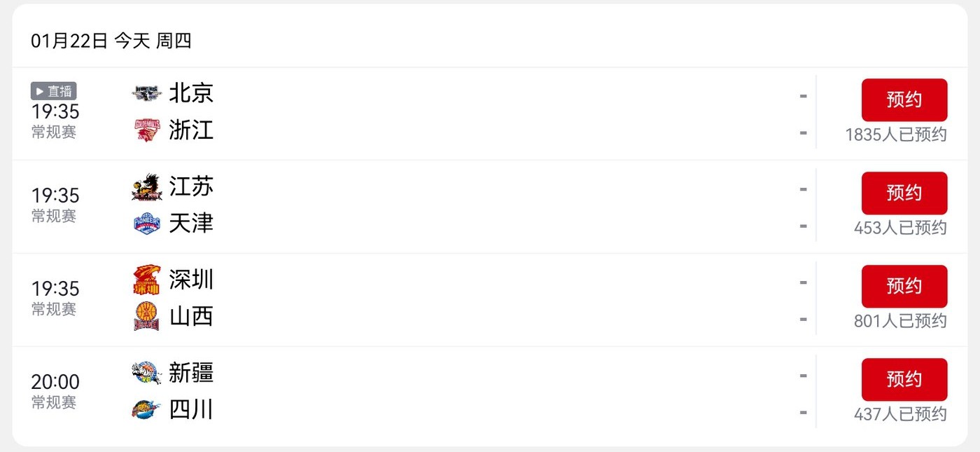Click the Jiangsu dragon team logo
Screen dimensions: 980x452
click(147, 187)
